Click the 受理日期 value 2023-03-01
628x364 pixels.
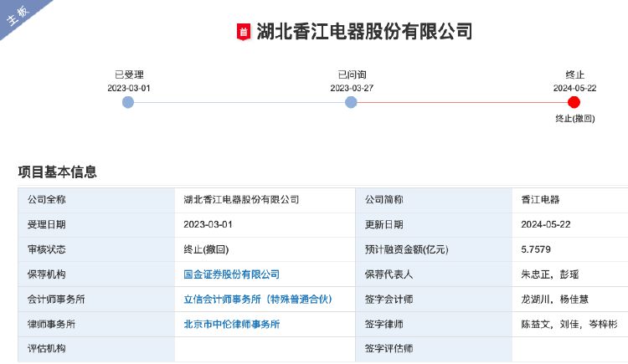click(208, 224)
